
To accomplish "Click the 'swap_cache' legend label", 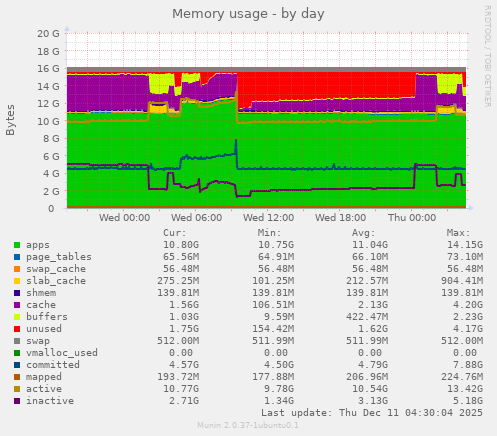I will pyautogui.click(x=56, y=269).
